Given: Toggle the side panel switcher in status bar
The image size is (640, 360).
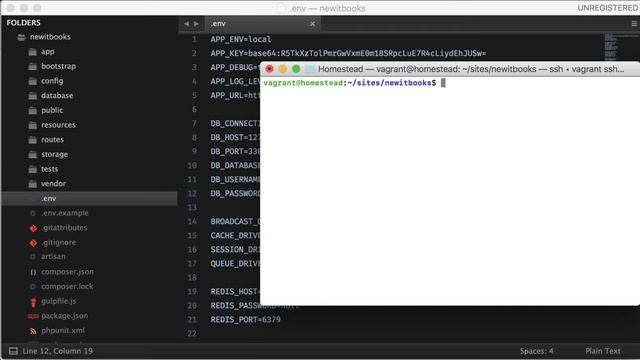Looking at the screenshot, I should pyautogui.click(x=13, y=351).
